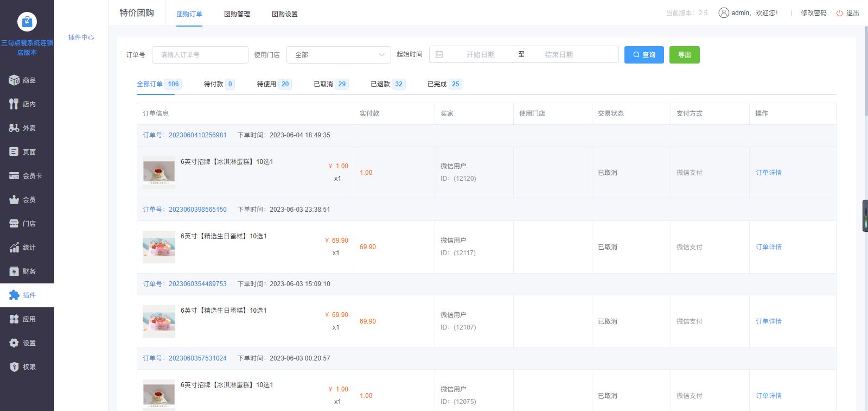Click the admin user avatar icon
868x411 pixels.
tap(724, 13)
